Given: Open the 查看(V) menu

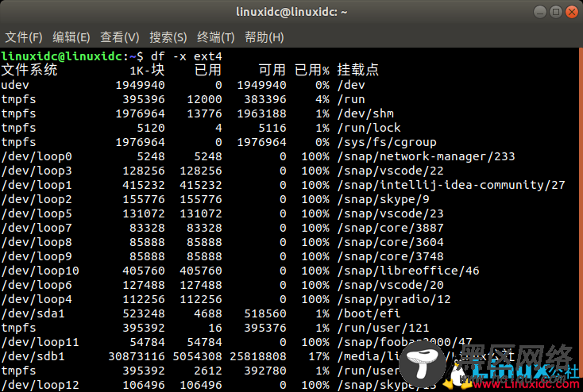Looking at the screenshot, I should 119,37.
